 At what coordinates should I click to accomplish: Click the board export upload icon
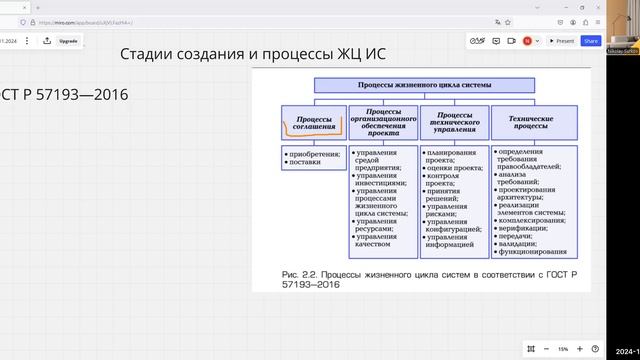click(x=47, y=41)
